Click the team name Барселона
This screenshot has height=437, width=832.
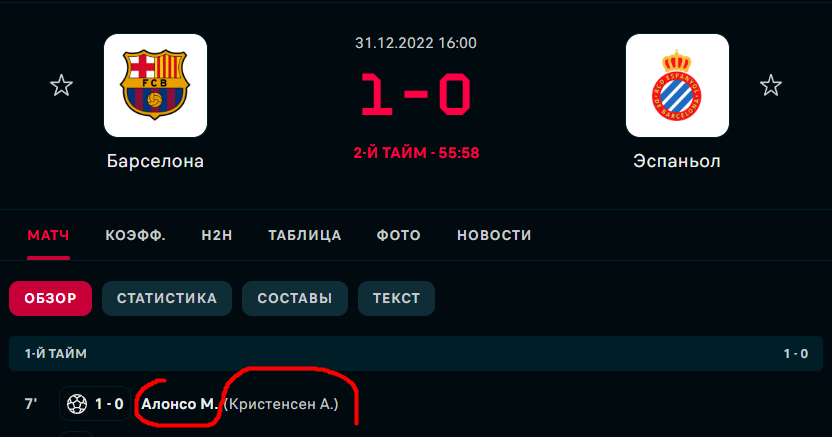(155, 161)
